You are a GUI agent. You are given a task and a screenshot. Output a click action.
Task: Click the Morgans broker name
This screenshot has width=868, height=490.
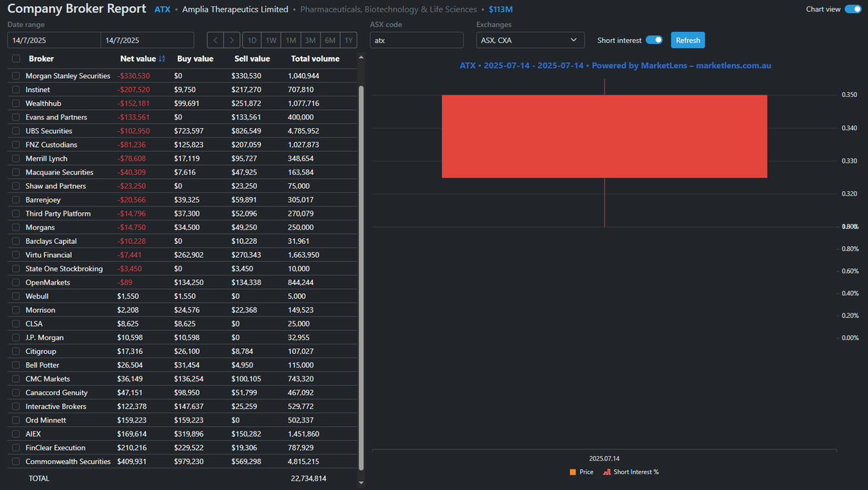[x=41, y=227]
